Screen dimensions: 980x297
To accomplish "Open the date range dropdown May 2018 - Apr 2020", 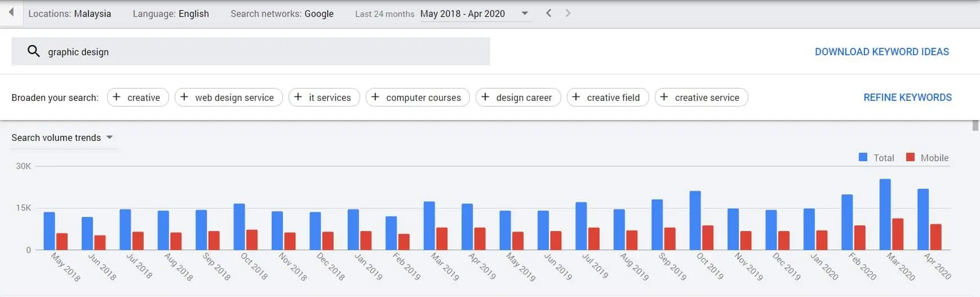I will point(475,14).
